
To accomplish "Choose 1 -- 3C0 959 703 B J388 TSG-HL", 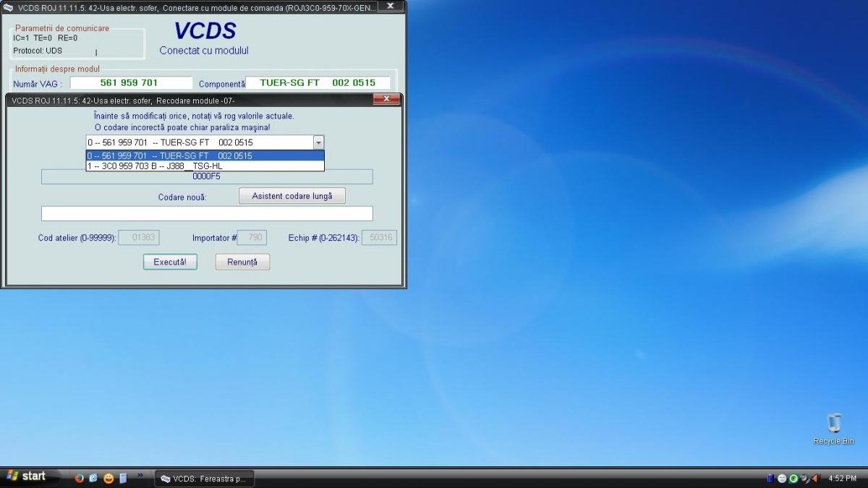I will (x=205, y=166).
